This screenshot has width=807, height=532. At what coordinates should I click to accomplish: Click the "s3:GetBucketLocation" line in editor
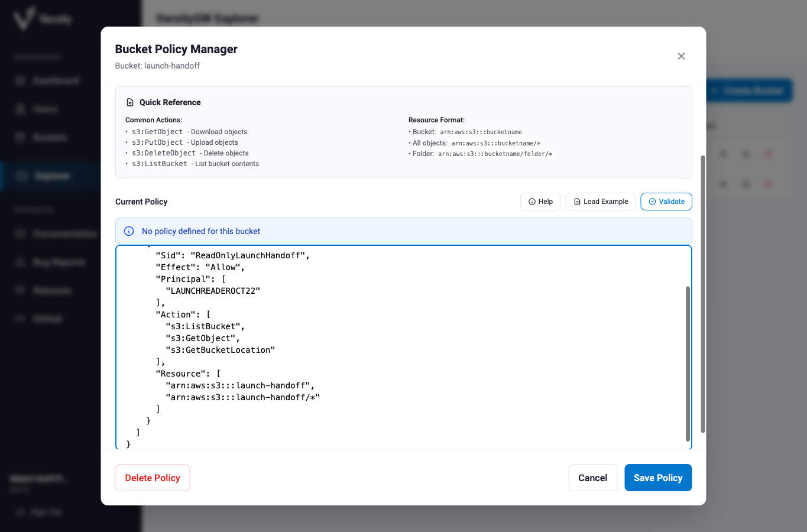click(221, 350)
